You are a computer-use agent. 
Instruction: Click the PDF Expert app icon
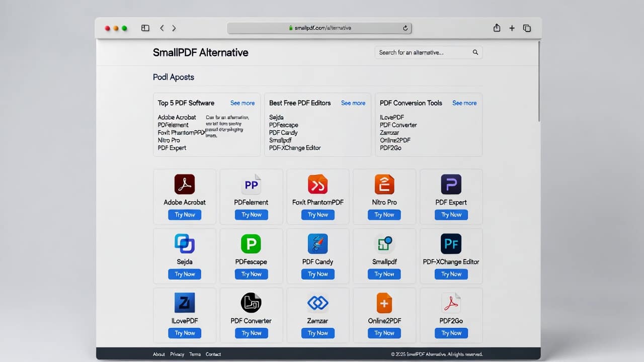[451, 185]
